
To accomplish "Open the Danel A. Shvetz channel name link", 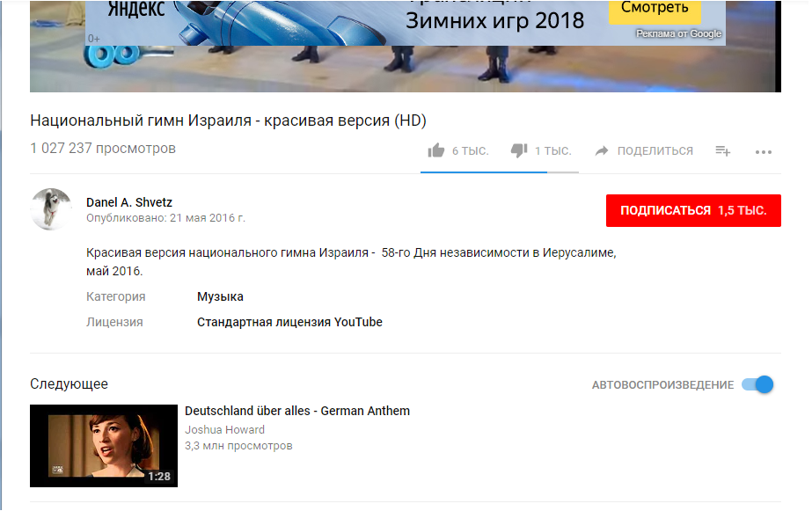I will point(129,202).
